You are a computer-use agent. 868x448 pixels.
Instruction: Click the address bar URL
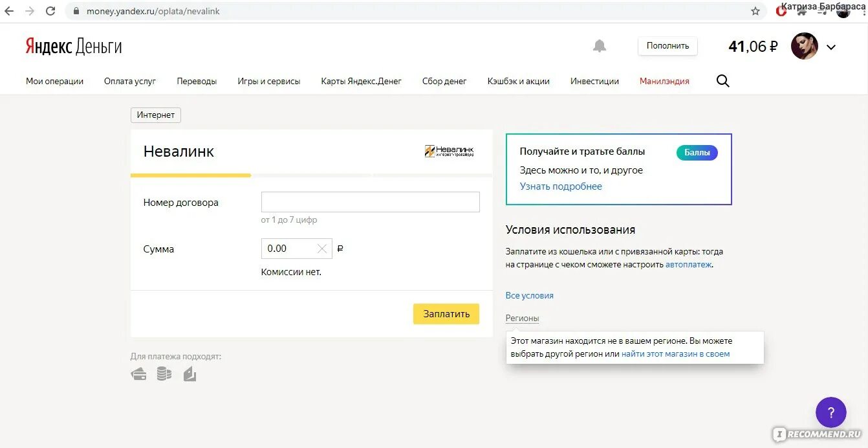(x=153, y=11)
